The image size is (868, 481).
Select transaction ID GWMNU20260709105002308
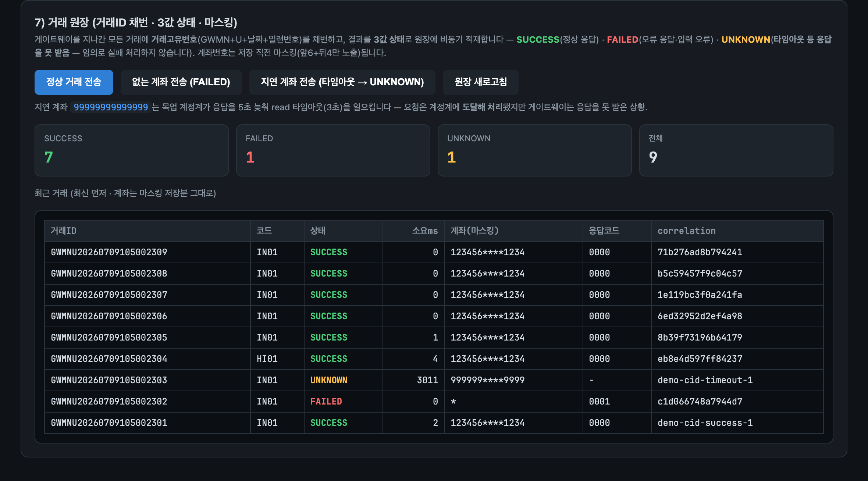click(109, 274)
